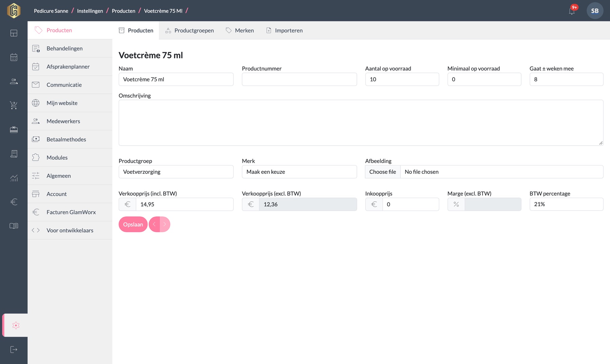Open the receipts icon in left rail
Screen dimensions: 610x364
14,154
